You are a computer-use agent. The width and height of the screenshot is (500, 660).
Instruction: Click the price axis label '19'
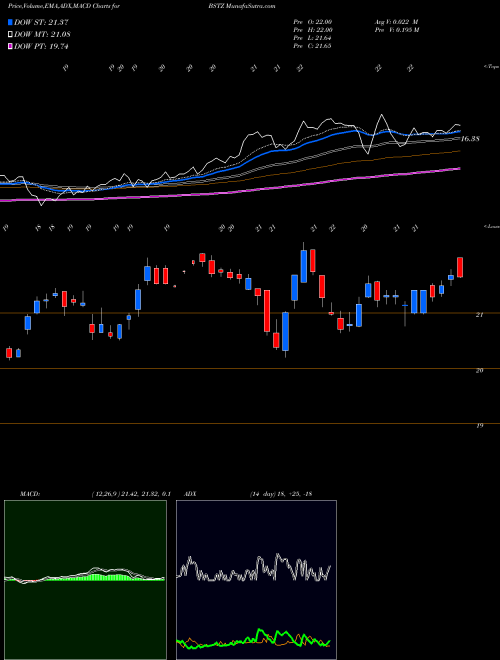click(479, 426)
